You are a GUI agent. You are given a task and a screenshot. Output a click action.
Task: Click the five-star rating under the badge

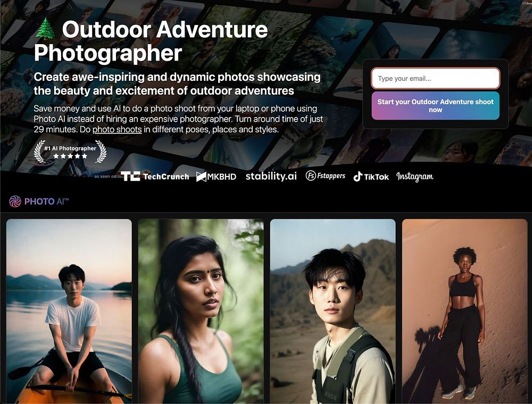click(x=70, y=156)
